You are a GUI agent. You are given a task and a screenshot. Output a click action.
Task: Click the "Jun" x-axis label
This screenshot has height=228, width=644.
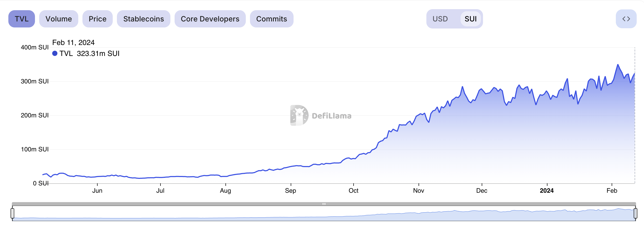pyautogui.click(x=97, y=191)
